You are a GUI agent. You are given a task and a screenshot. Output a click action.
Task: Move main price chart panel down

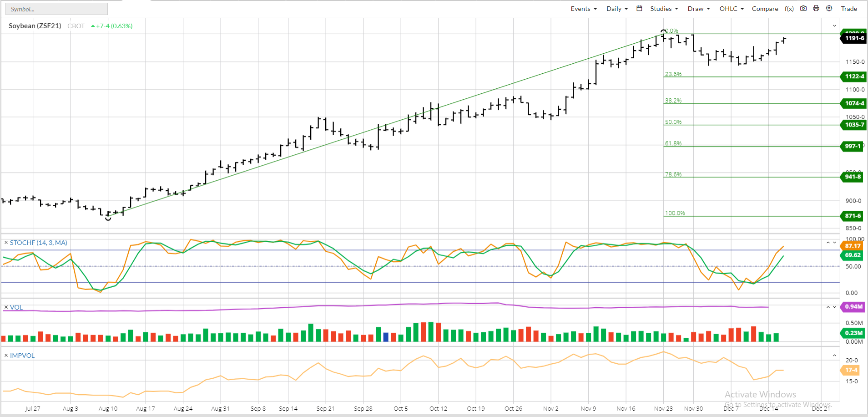834,26
